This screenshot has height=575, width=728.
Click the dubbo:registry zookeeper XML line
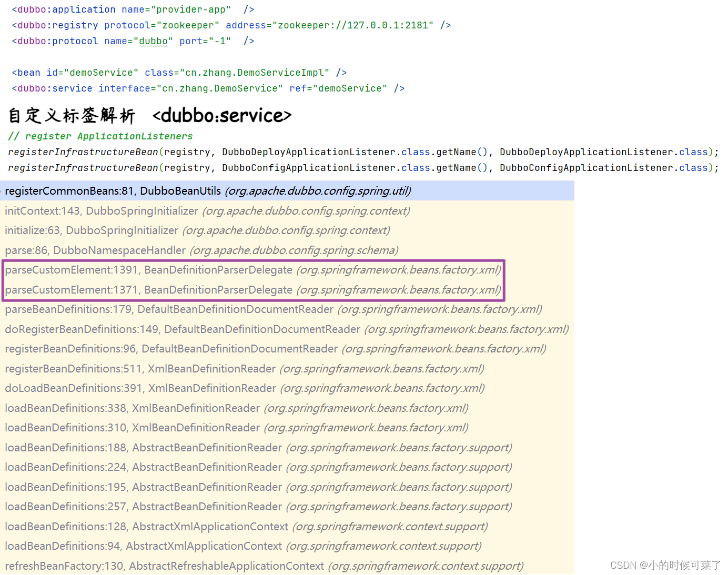pyautogui.click(x=231, y=25)
